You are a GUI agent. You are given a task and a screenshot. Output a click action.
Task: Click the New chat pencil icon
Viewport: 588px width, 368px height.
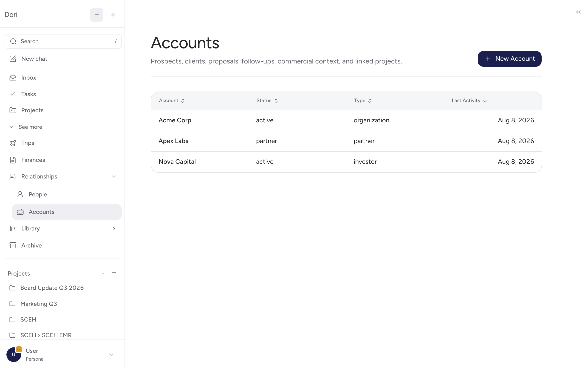click(x=13, y=59)
